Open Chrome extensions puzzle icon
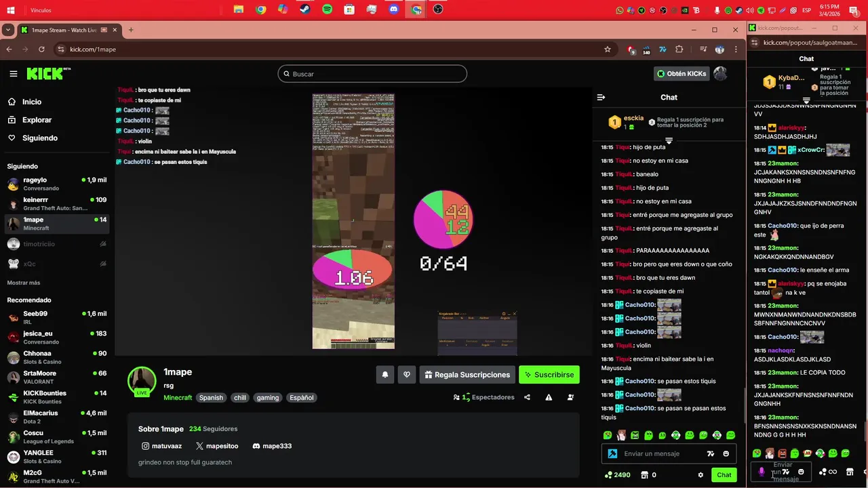This screenshot has height=488, width=868. [x=679, y=49]
